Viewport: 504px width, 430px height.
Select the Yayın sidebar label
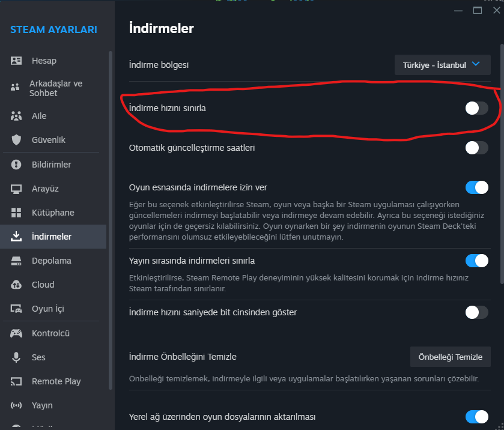pos(42,405)
